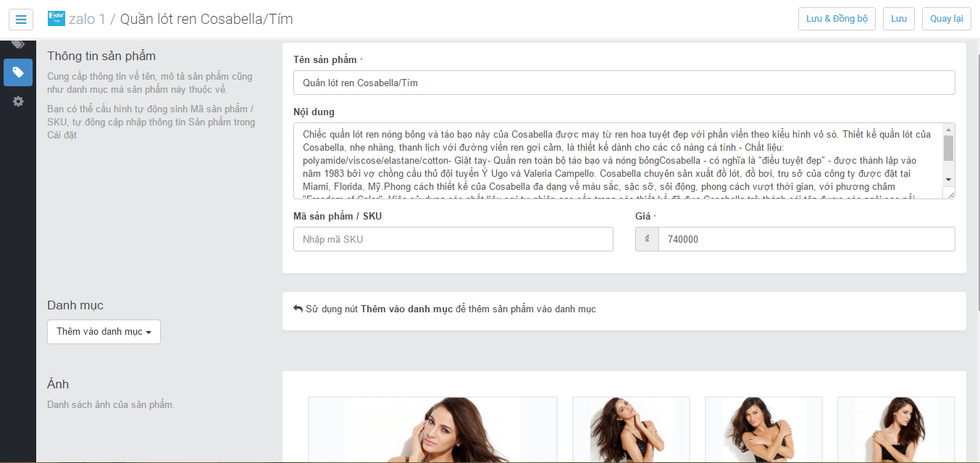The width and height of the screenshot is (980, 463).
Task: Click Nội dung scrollbar down arrow
Action: click(x=948, y=179)
